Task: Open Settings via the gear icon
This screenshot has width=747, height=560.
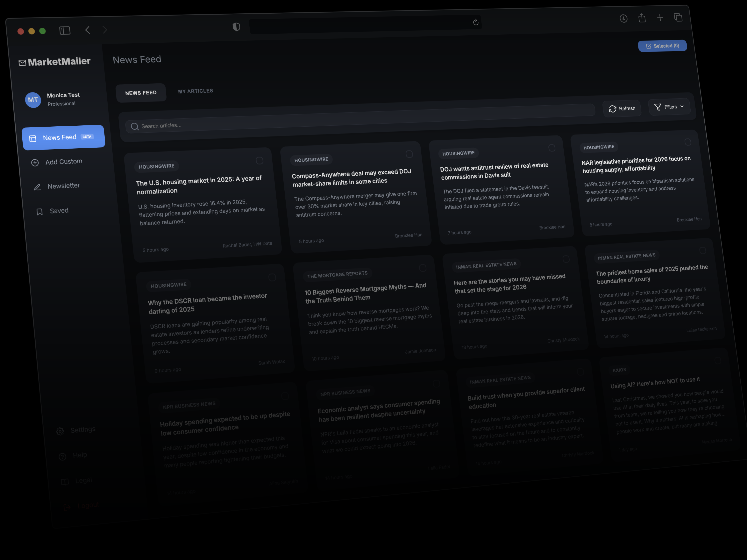Action: point(60,431)
